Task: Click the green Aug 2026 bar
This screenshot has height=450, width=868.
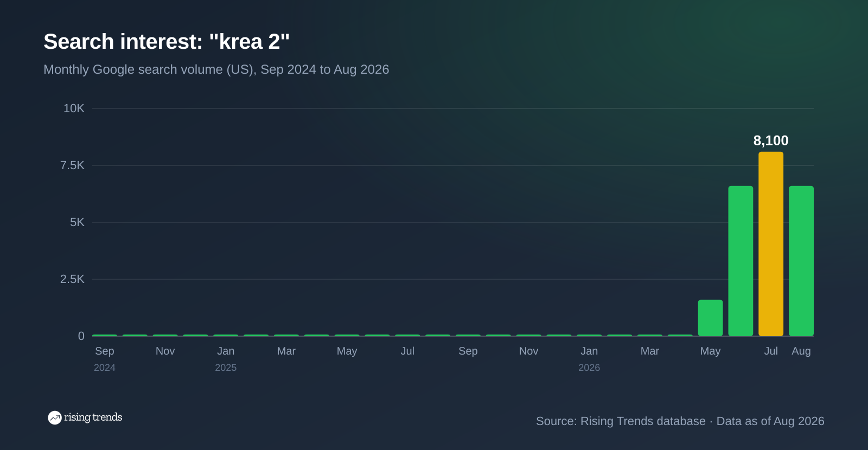Action: pyautogui.click(x=801, y=261)
